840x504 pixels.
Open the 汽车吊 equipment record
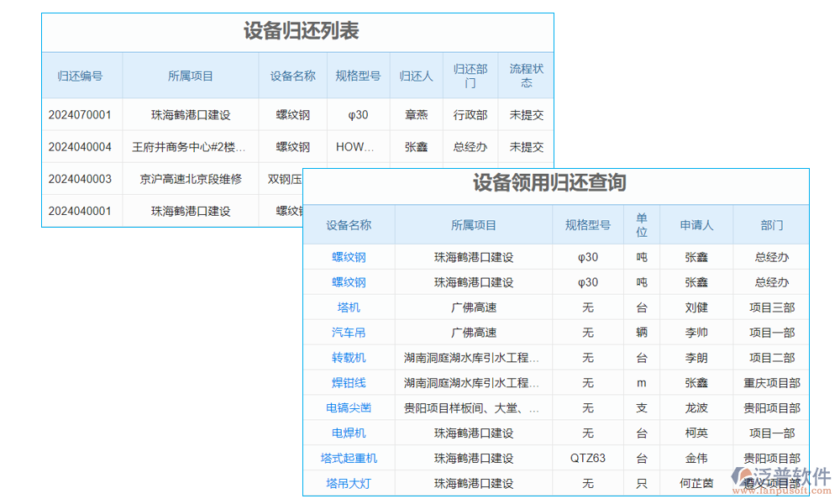[349, 333]
